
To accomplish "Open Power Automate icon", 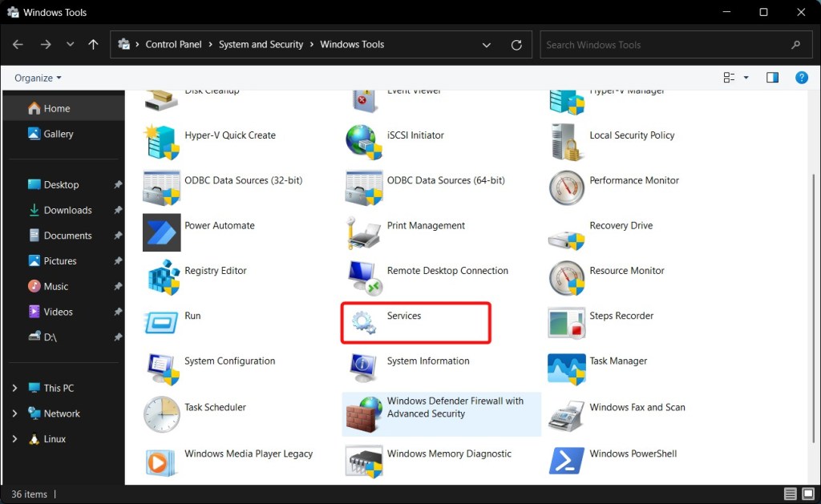I will [x=162, y=232].
